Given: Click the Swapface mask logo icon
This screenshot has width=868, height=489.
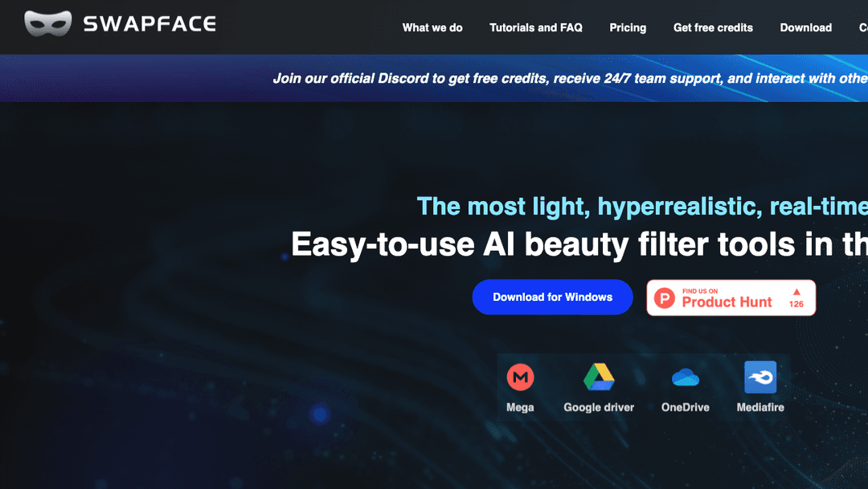Looking at the screenshot, I should pos(48,24).
